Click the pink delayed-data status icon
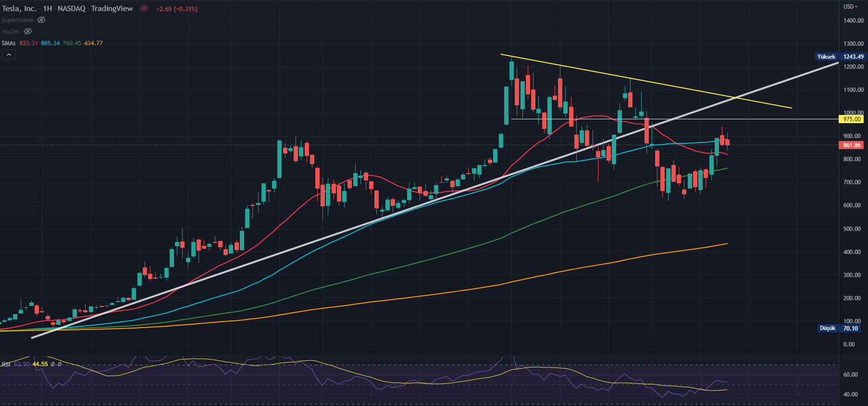This screenshot has height=406, width=868. 144,8
